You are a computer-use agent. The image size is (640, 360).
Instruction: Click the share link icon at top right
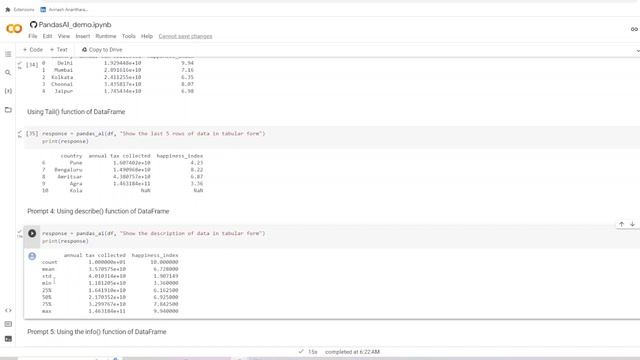click(x=634, y=29)
